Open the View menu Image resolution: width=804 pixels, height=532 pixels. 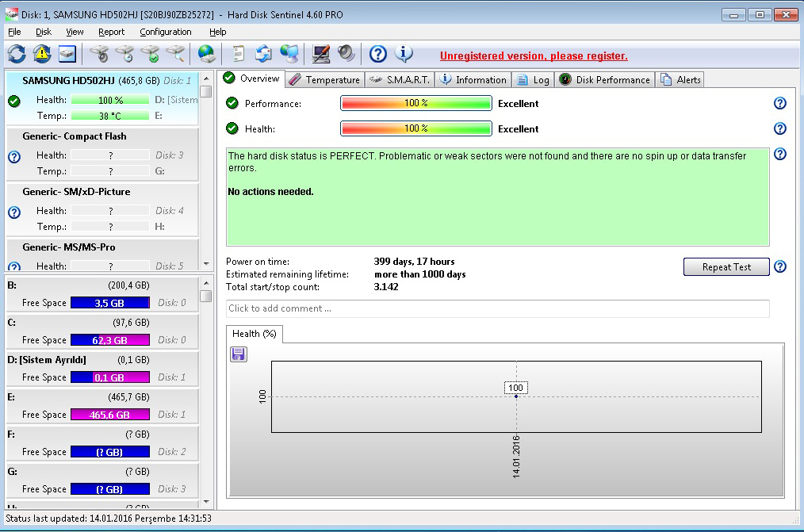[x=75, y=32]
